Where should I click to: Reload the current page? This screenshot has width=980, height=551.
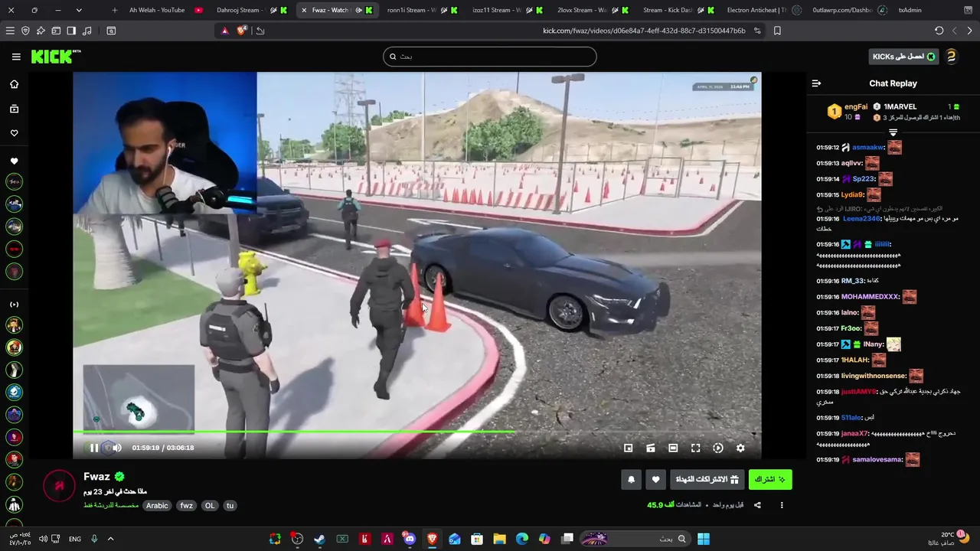[939, 31]
